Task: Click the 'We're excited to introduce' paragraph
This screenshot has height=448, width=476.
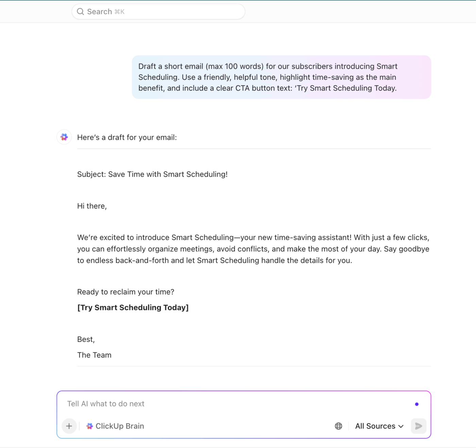Action: (x=253, y=249)
